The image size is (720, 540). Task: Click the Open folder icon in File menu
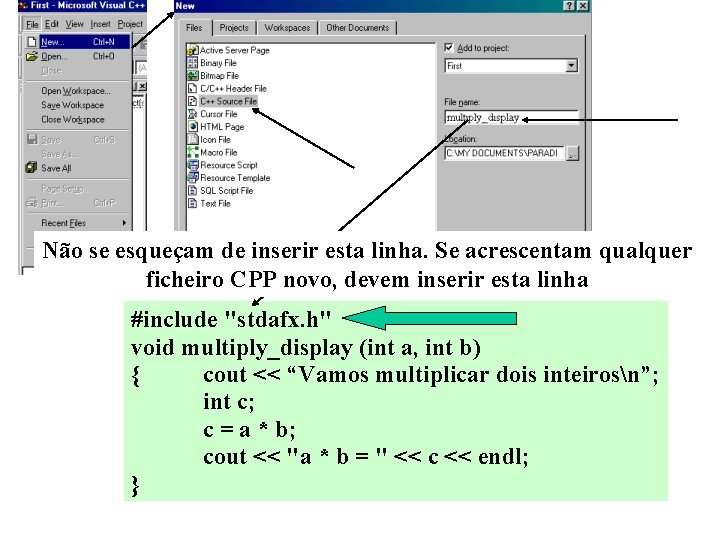32,56
